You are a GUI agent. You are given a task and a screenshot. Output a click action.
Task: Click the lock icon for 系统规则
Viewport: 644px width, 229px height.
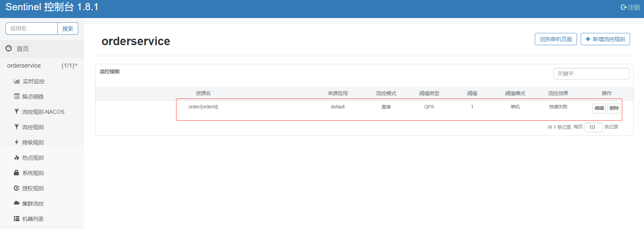16,173
